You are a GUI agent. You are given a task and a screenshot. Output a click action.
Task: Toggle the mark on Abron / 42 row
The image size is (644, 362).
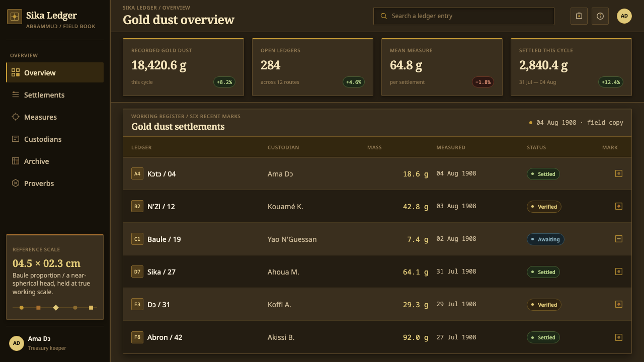click(x=619, y=337)
